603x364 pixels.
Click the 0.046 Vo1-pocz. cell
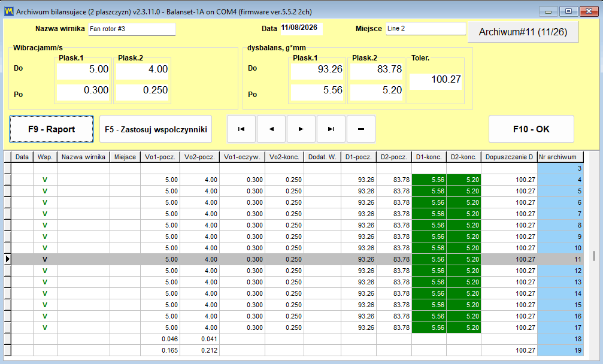coord(160,339)
